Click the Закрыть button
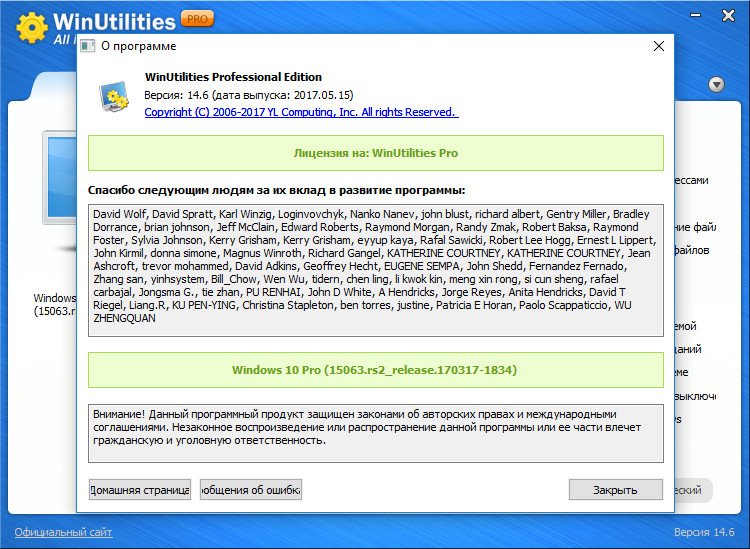 coord(616,490)
